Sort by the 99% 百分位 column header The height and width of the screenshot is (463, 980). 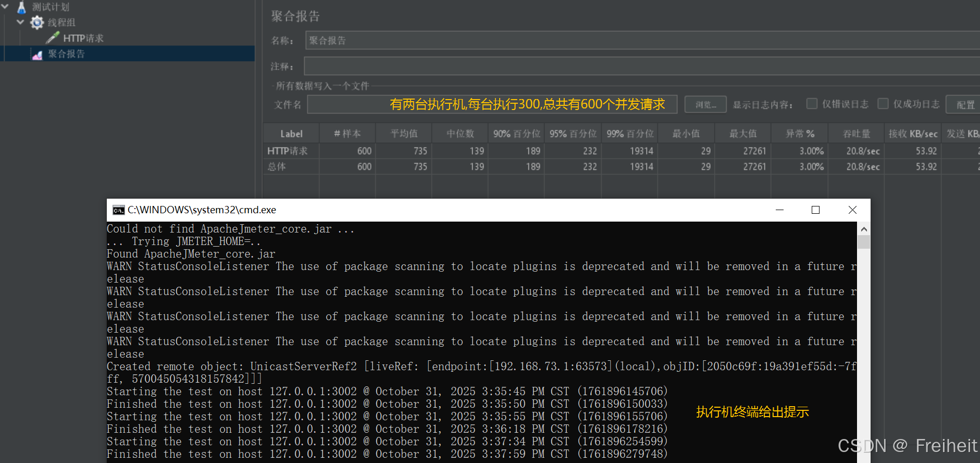coord(630,134)
